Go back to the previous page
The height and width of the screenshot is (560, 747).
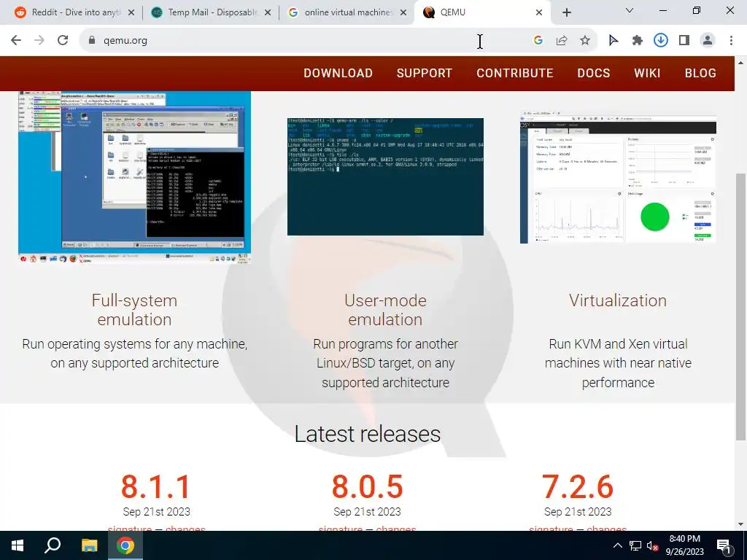16,41
